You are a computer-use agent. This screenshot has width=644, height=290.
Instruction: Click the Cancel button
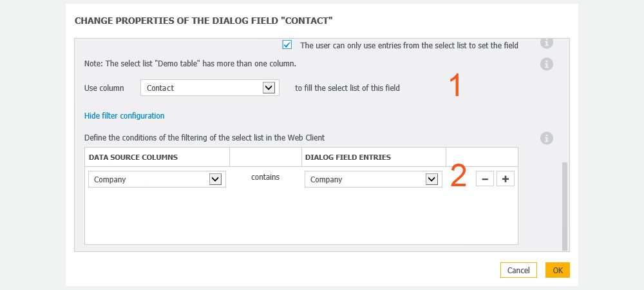[518, 270]
